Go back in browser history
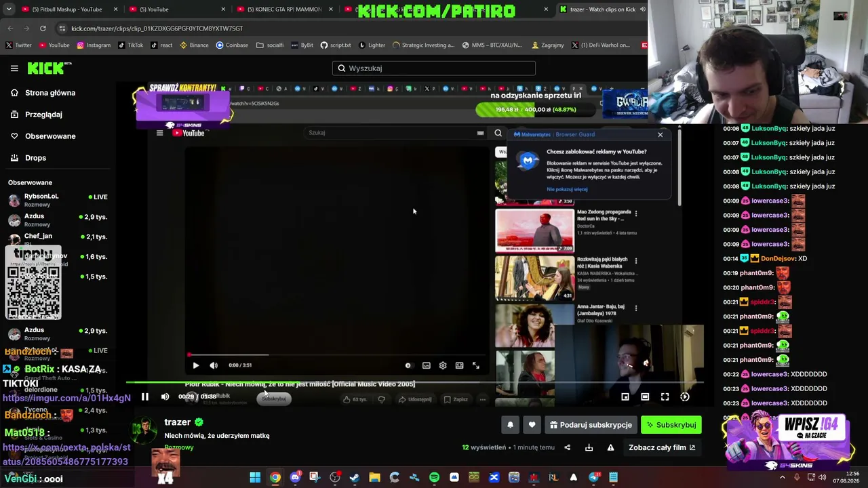The height and width of the screenshot is (488, 868). click(x=10, y=28)
